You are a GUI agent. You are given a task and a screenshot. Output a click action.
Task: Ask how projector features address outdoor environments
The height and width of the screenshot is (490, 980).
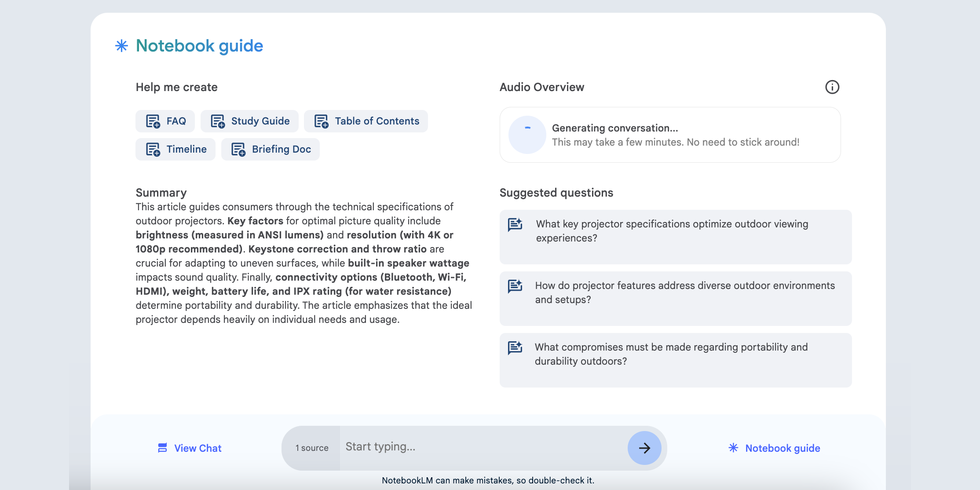click(676, 298)
